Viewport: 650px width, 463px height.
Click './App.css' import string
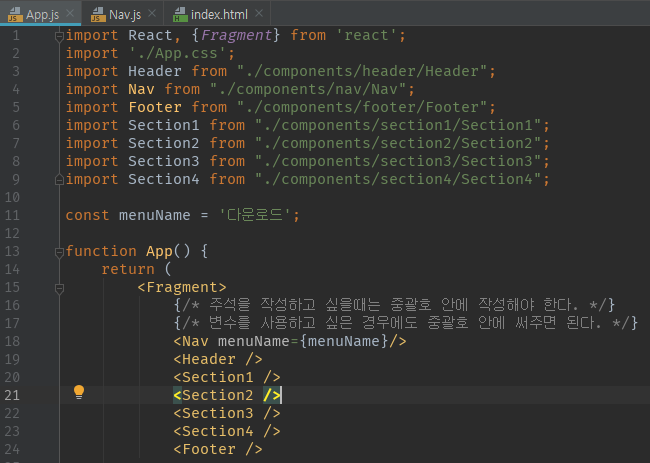[177, 53]
